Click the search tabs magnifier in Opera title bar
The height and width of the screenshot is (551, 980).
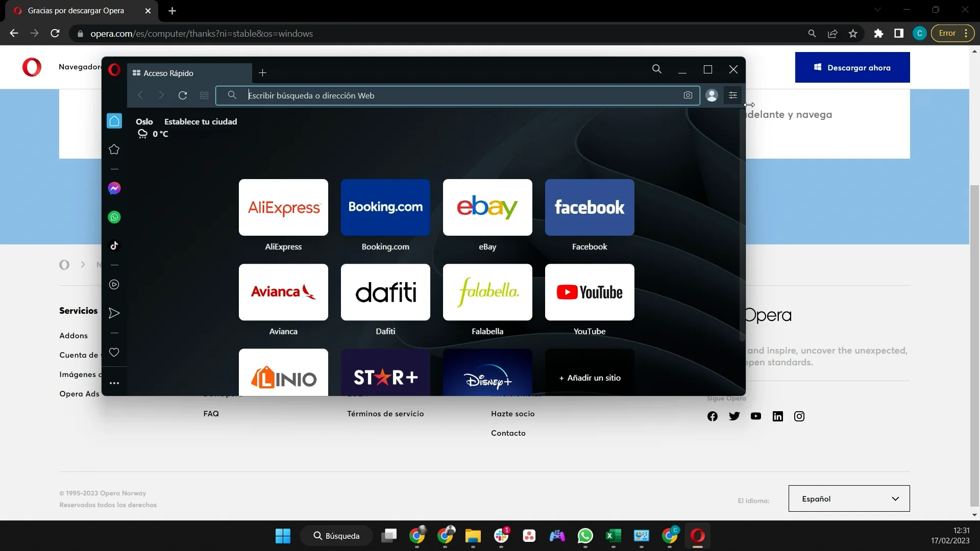click(x=657, y=69)
